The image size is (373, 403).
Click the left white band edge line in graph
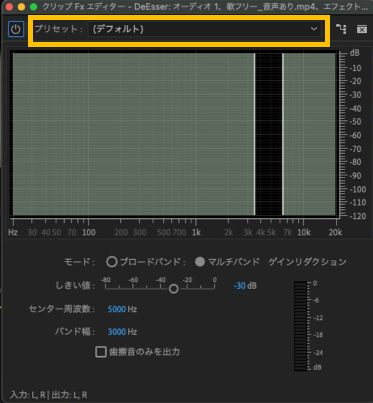click(x=255, y=134)
